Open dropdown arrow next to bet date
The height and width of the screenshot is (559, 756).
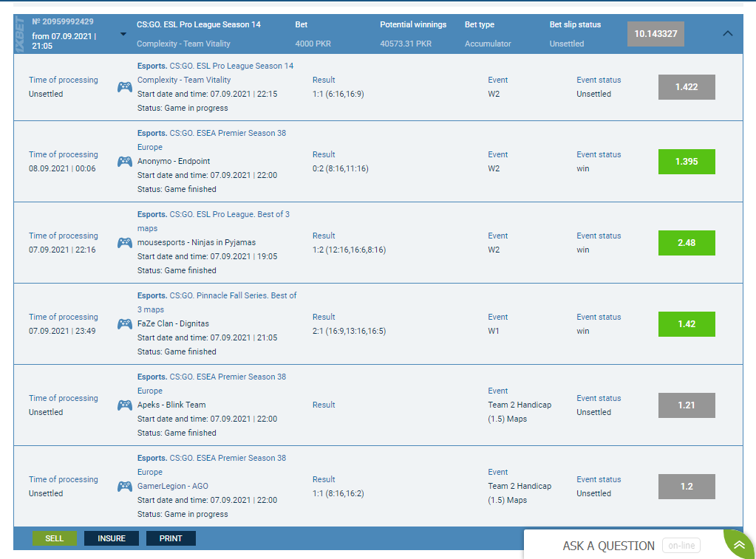(x=123, y=34)
